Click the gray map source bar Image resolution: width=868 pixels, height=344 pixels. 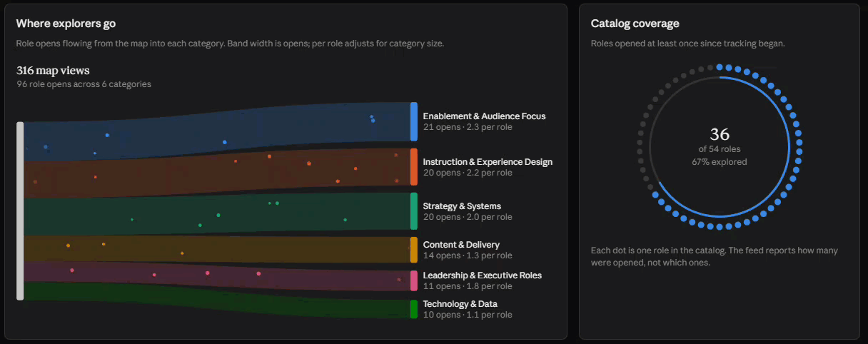tap(20, 211)
